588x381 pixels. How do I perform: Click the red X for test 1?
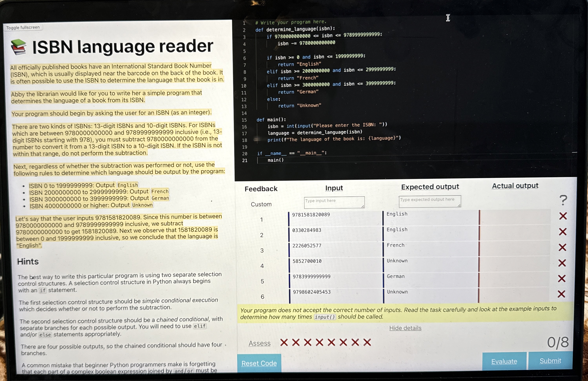click(x=563, y=216)
